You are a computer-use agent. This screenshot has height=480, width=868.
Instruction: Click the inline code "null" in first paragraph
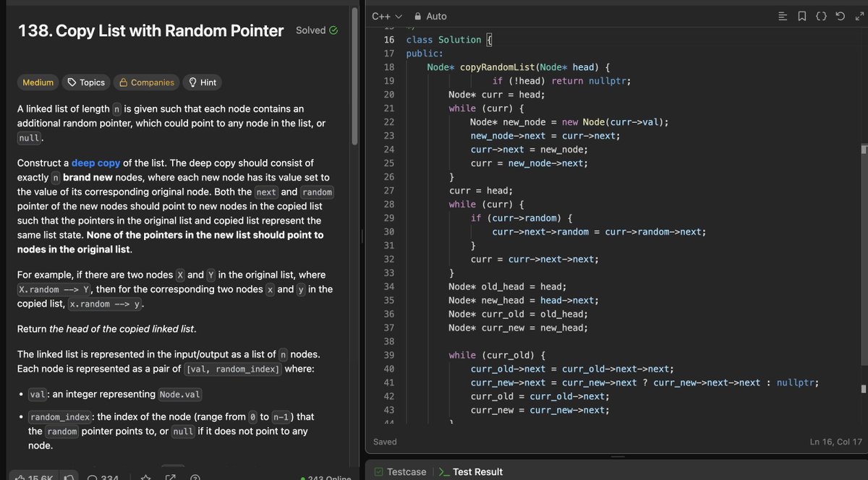(30, 139)
